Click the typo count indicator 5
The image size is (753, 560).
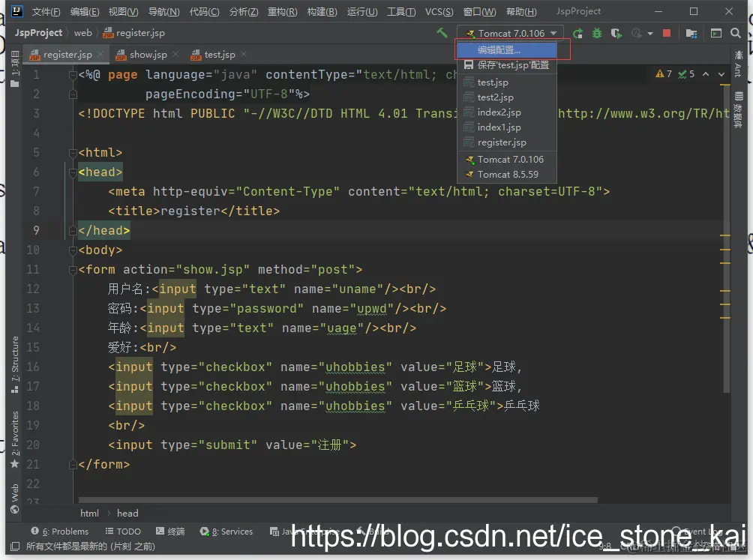[686, 74]
